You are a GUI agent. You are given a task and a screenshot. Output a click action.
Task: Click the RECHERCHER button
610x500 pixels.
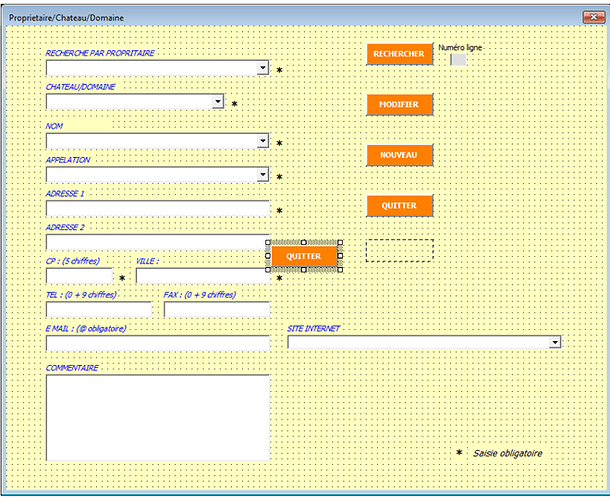tap(399, 54)
